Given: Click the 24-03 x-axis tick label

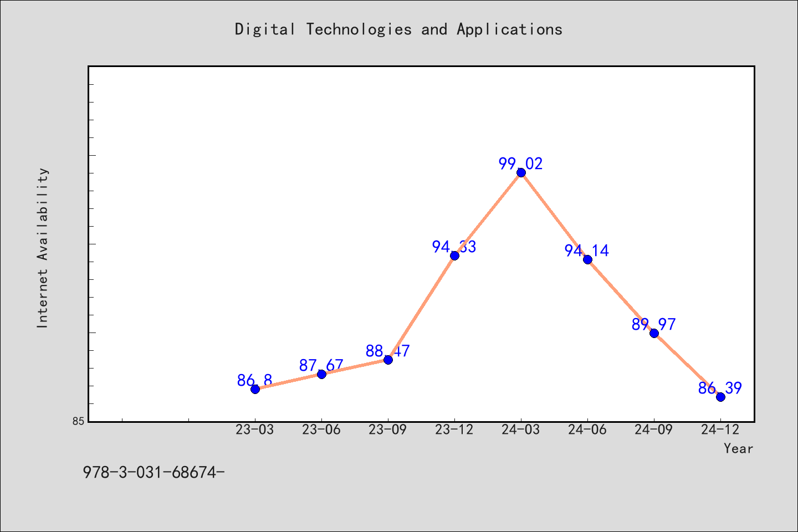Looking at the screenshot, I should (x=521, y=429).
